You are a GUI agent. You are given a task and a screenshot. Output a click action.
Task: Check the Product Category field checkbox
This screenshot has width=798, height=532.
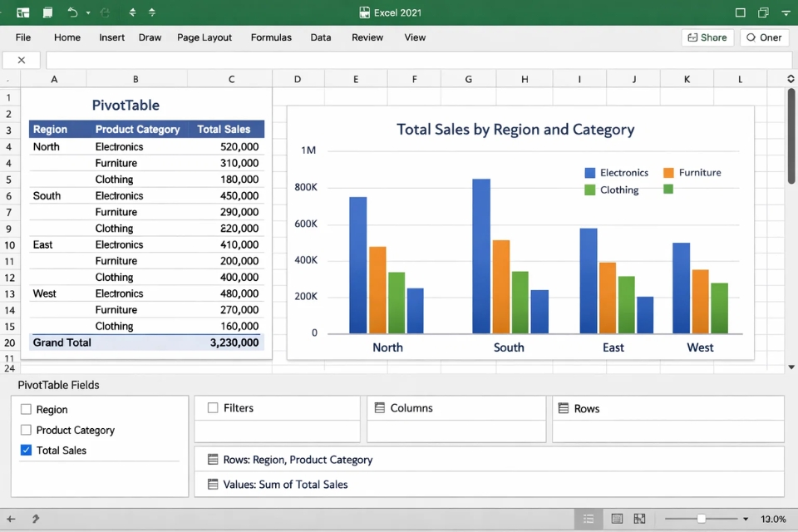click(x=24, y=430)
